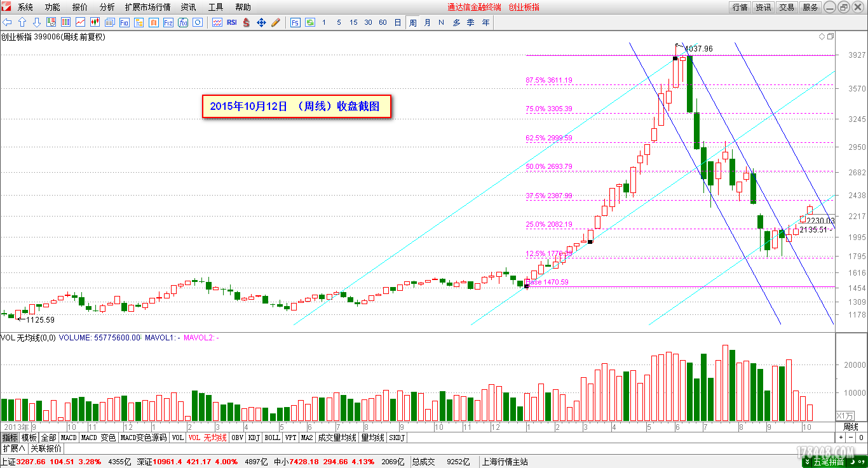868x468 pixels.
Task: Open the f(x) formula manager icon
Action: tap(182, 22)
